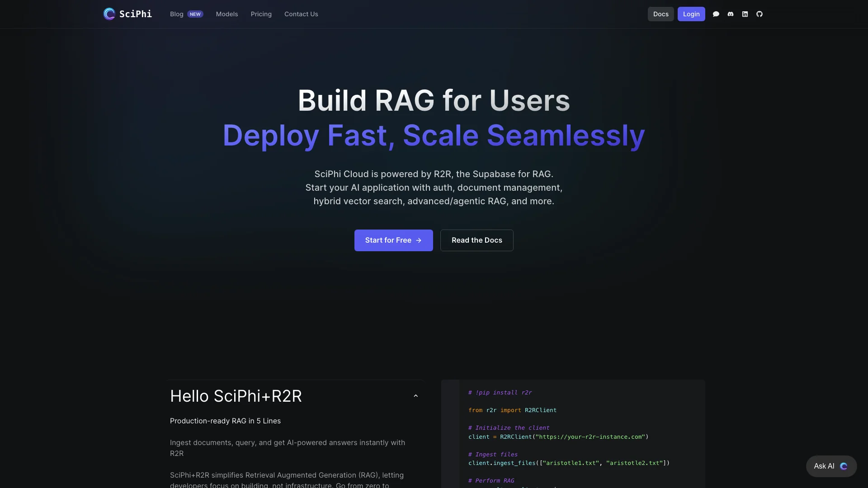Click 'Production-ready RAG in 5 Lines' text
The image size is (868, 488).
coord(225,421)
